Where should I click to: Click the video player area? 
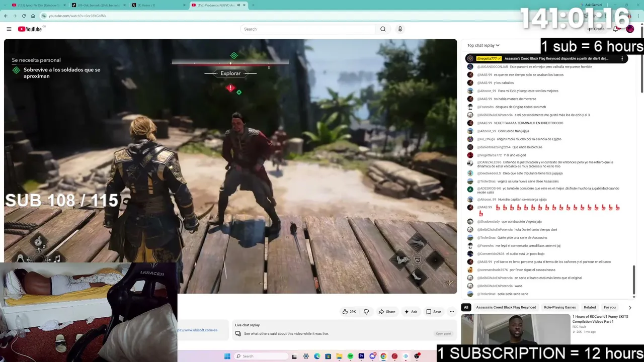(x=230, y=166)
